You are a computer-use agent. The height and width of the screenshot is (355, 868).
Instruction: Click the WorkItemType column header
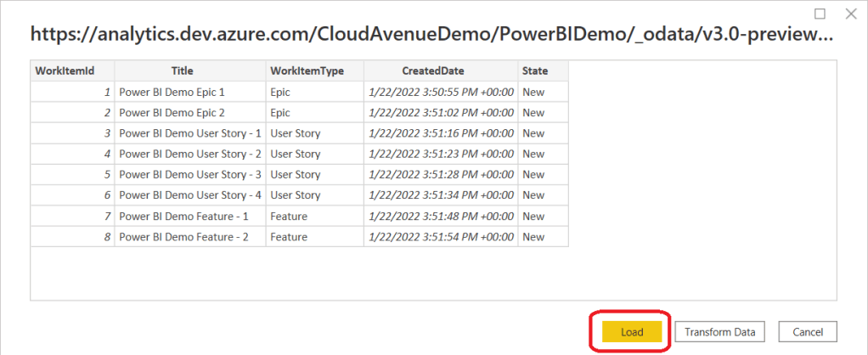(307, 71)
